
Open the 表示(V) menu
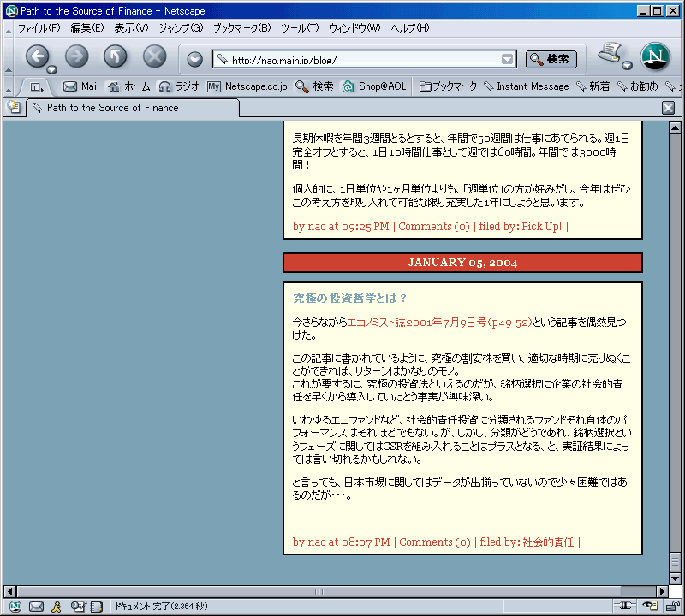point(131,28)
